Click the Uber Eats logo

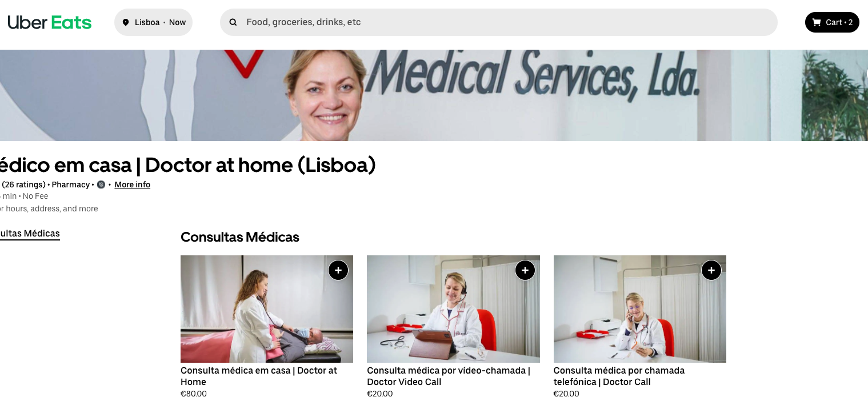tap(50, 22)
